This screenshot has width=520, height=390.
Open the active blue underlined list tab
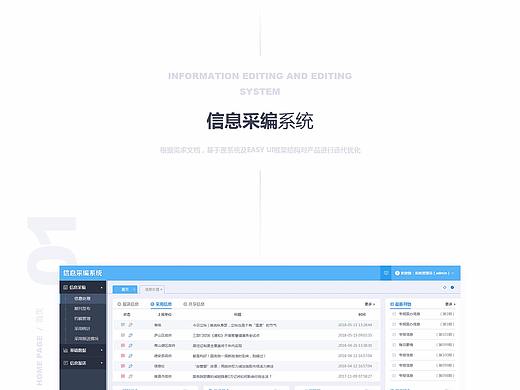point(161,304)
